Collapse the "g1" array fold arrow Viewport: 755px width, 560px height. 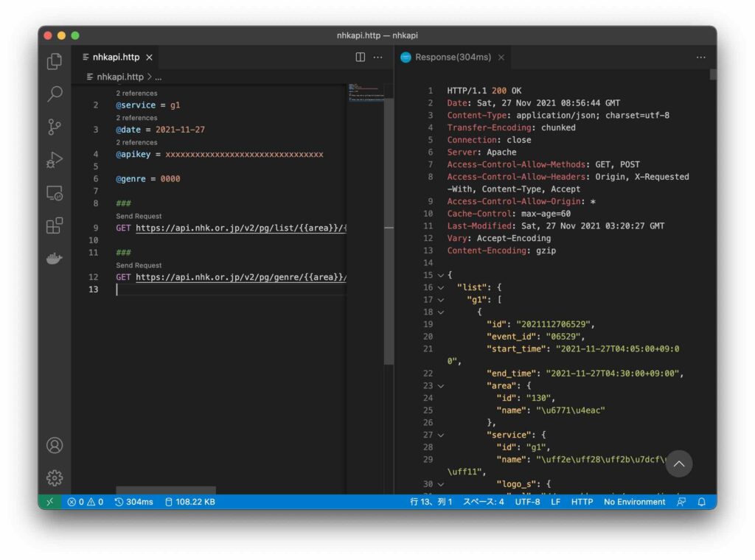[x=441, y=300]
